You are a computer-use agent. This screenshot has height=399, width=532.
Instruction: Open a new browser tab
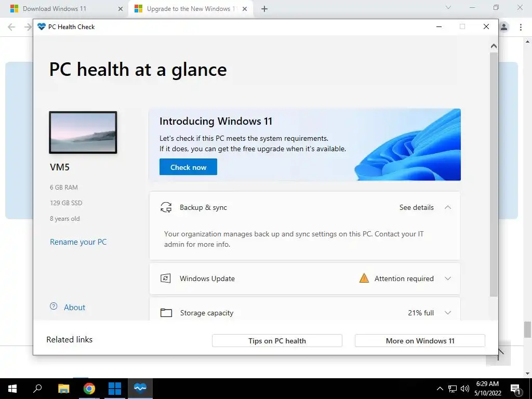(264, 9)
